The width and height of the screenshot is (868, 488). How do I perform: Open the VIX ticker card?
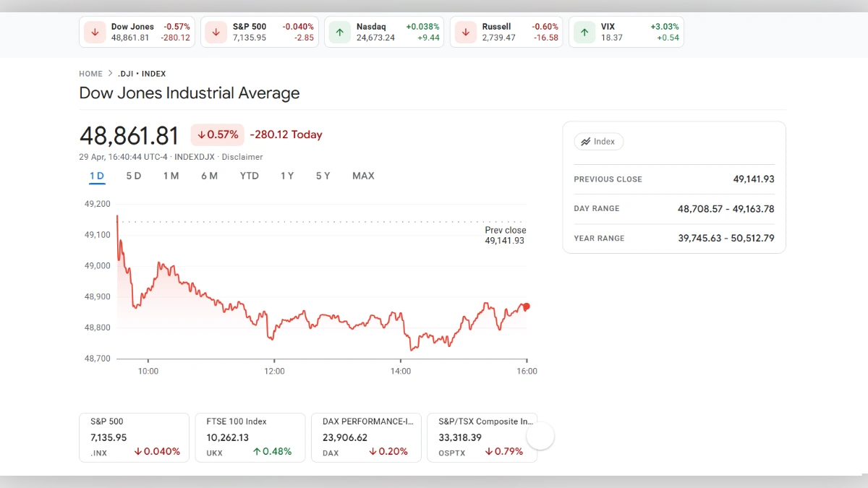626,32
